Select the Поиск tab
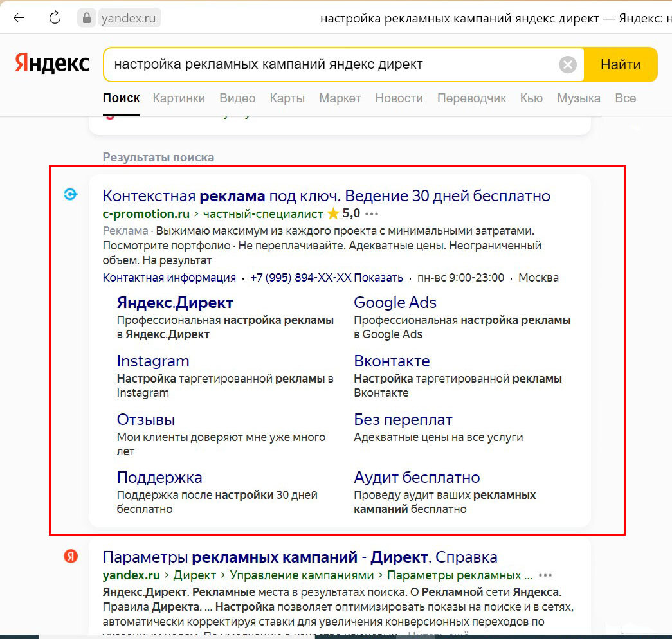The width and height of the screenshot is (672, 639). pos(122,98)
